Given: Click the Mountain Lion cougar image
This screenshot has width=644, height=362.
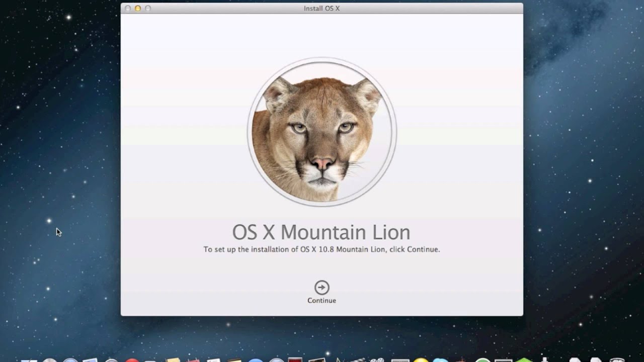Looking at the screenshot, I should pos(321,132).
